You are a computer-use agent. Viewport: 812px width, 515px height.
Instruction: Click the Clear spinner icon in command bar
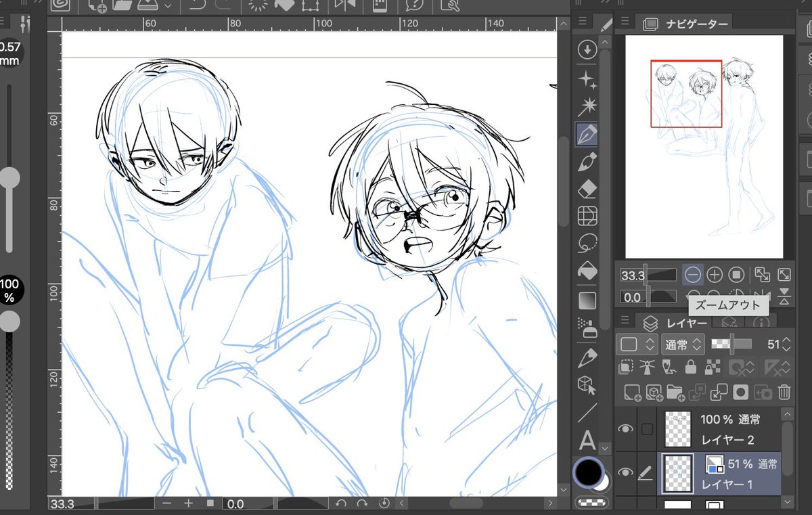coord(258,5)
